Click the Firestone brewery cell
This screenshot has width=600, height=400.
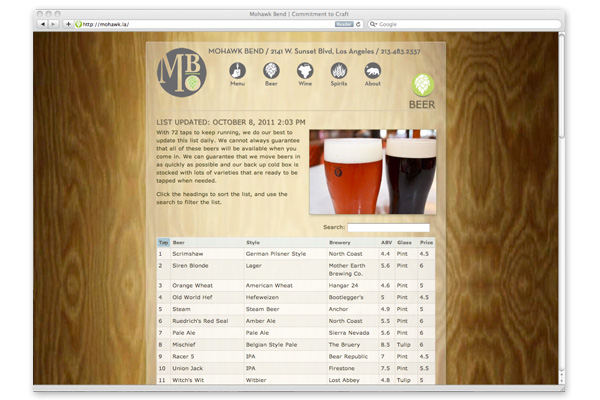click(x=342, y=369)
